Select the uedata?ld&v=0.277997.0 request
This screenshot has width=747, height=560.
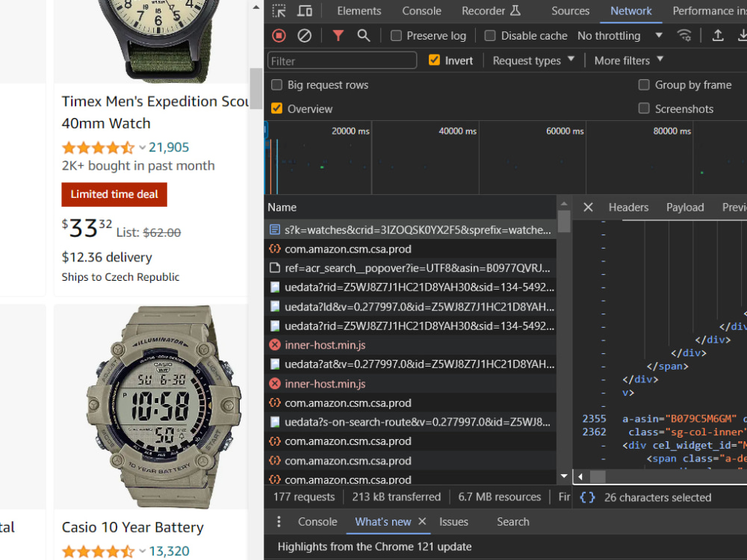pos(410,307)
